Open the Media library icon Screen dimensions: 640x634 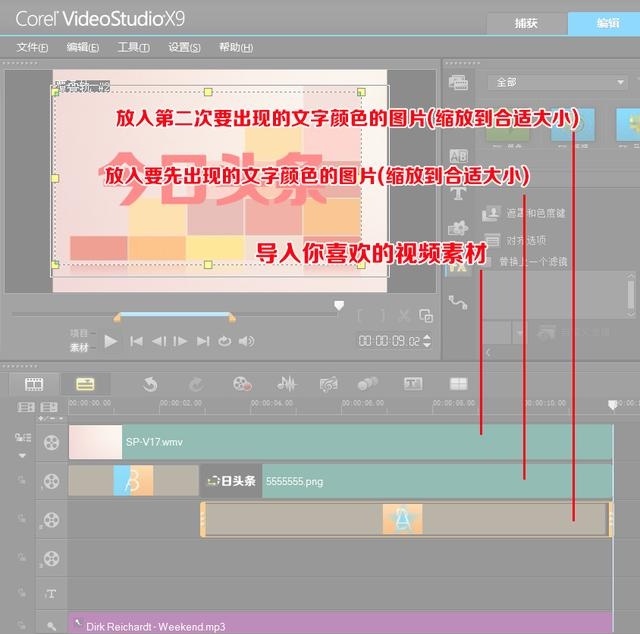[458, 83]
